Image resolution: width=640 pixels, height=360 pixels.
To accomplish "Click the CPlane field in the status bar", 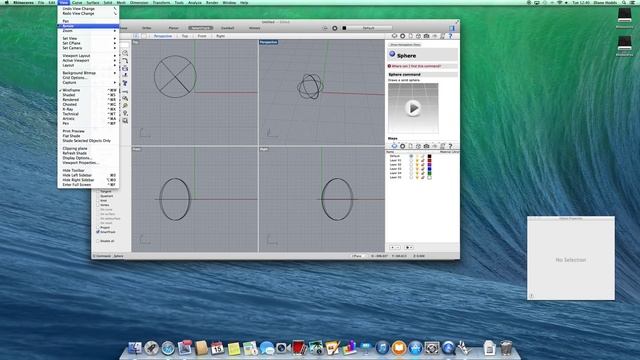I will point(359,256).
